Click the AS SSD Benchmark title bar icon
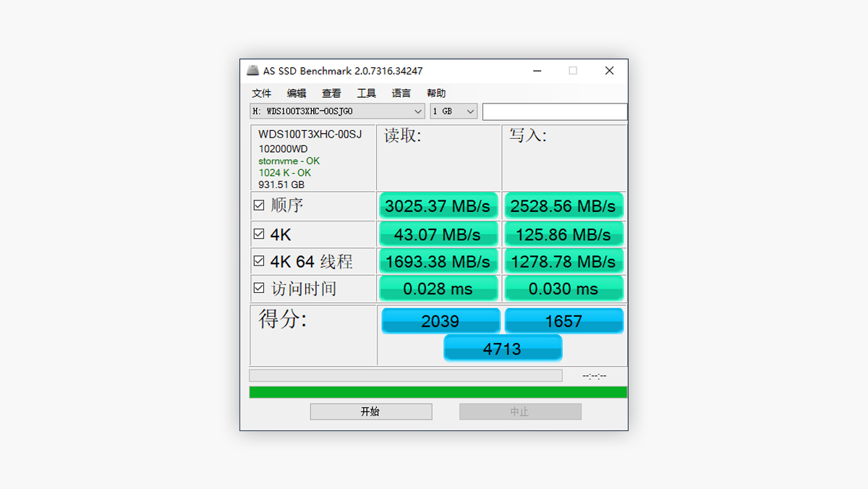868x489 pixels. 252,70
